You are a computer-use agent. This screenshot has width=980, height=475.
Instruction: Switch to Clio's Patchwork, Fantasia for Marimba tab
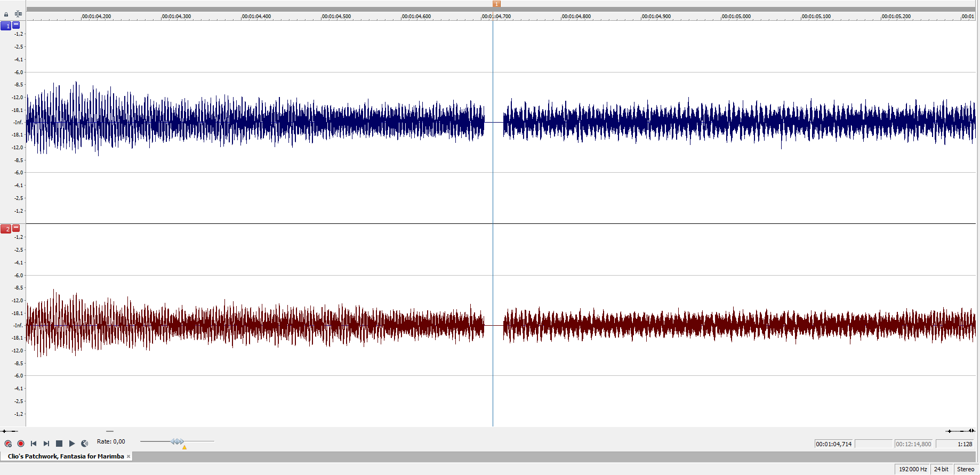pos(66,456)
